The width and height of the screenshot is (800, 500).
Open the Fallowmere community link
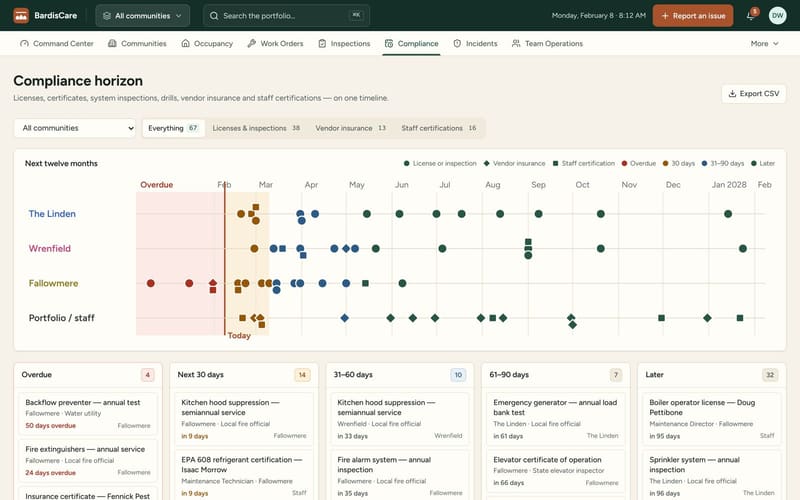tap(54, 283)
